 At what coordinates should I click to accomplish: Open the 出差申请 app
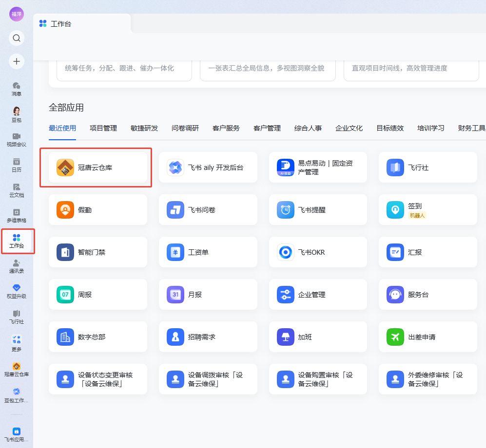pyautogui.click(x=428, y=337)
